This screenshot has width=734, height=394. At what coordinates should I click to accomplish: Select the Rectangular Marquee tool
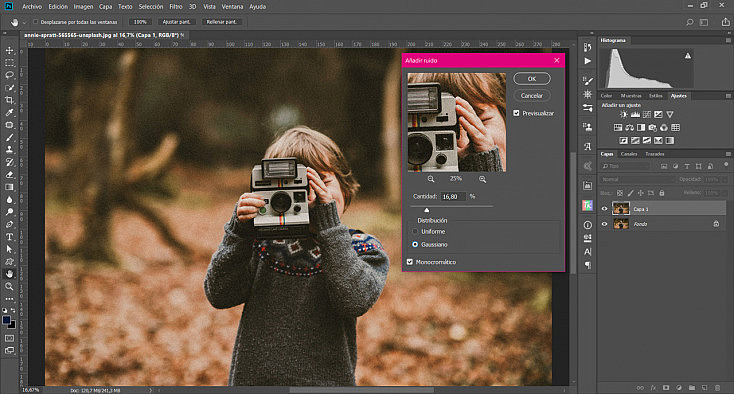(9, 63)
